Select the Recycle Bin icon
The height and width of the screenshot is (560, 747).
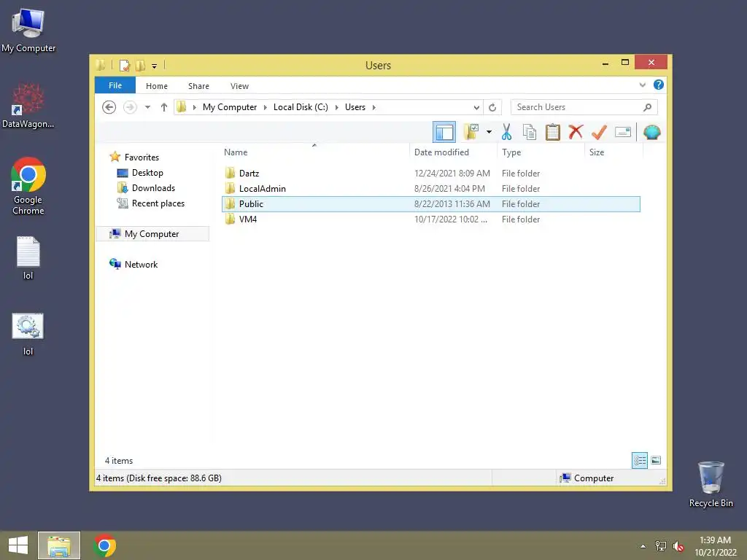tap(711, 484)
